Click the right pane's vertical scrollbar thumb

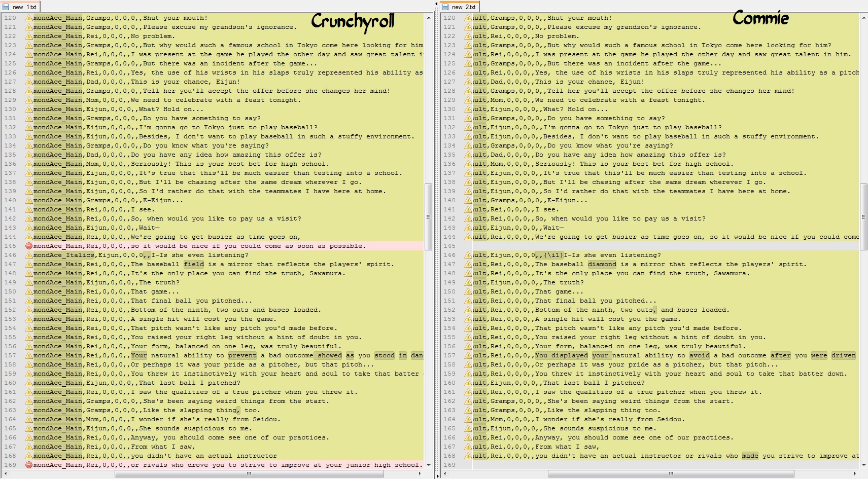pyautogui.click(x=863, y=216)
